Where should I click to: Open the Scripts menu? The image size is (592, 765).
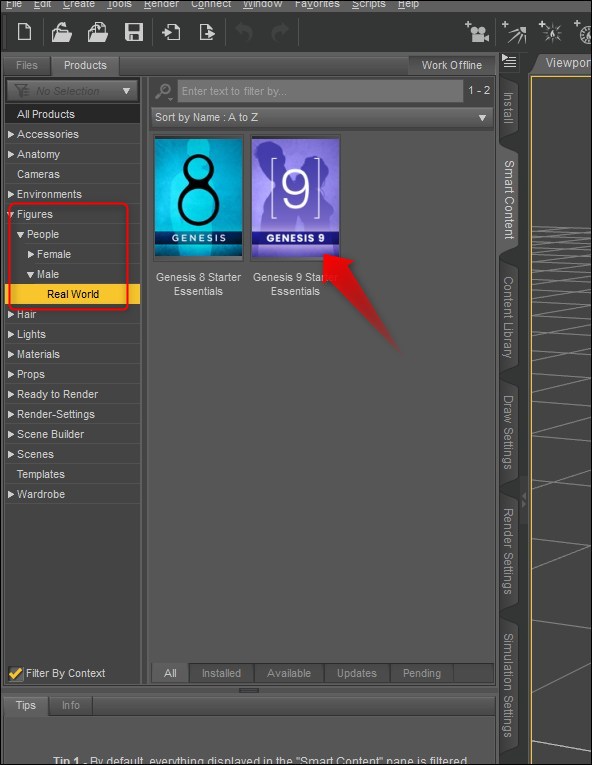click(x=369, y=4)
